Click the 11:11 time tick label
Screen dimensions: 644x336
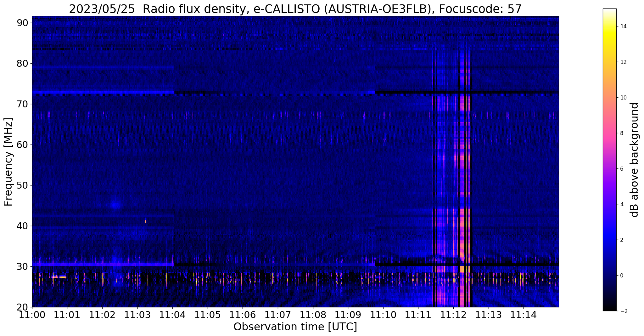418,315
